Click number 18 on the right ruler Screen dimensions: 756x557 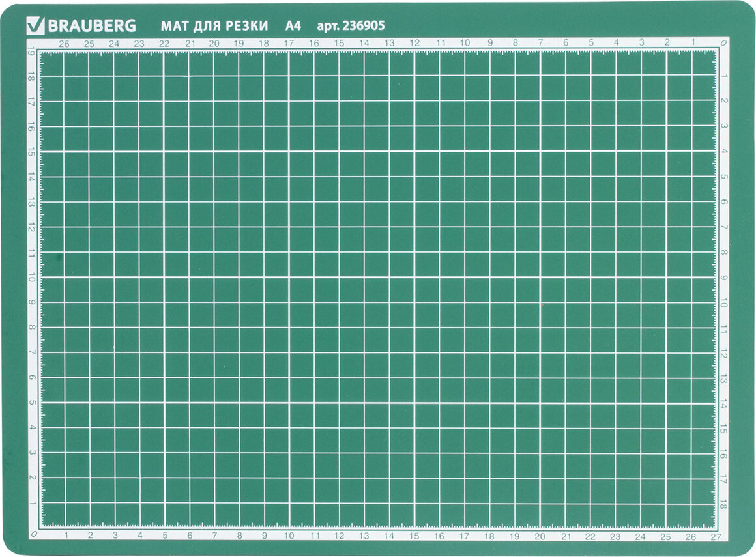[x=724, y=504]
